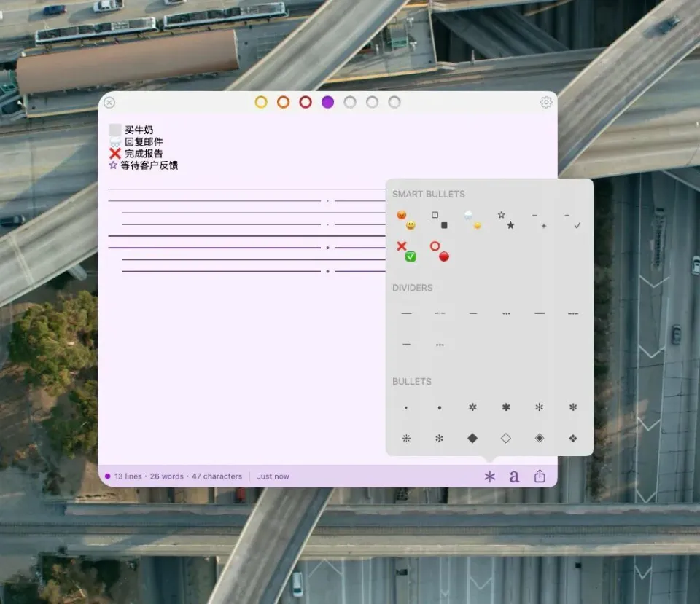Switch to the yellow note tab circle
This screenshot has width=700, height=604.
tap(261, 102)
